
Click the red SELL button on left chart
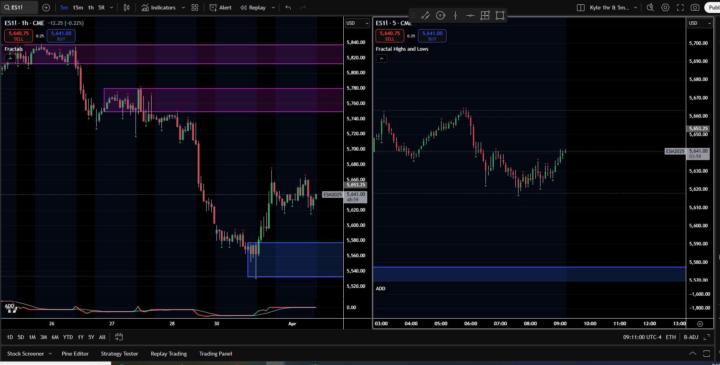[x=18, y=35]
